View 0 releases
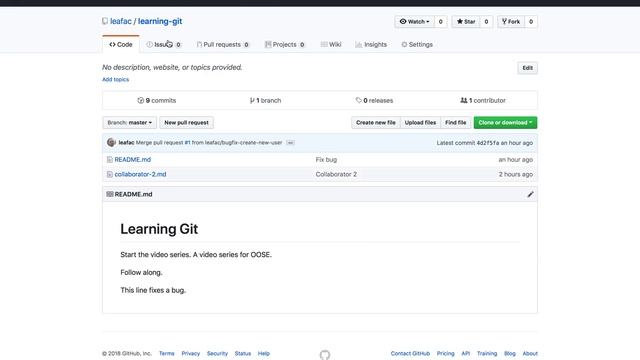Viewport: 640px width, 360px height. pos(374,100)
